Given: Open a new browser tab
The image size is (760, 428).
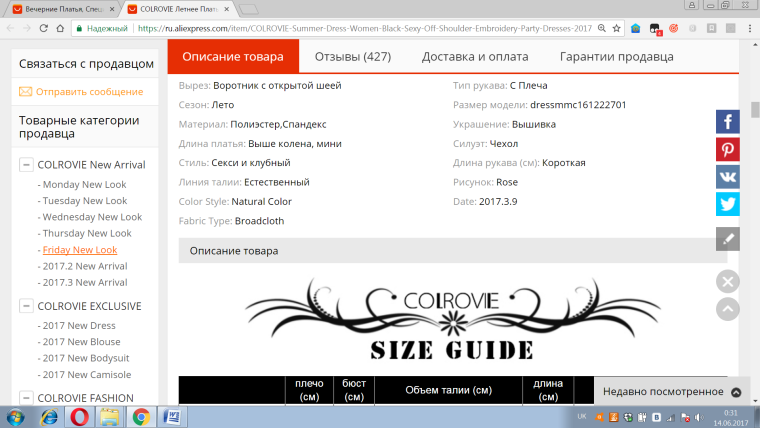Looking at the screenshot, I should (249, 10).
